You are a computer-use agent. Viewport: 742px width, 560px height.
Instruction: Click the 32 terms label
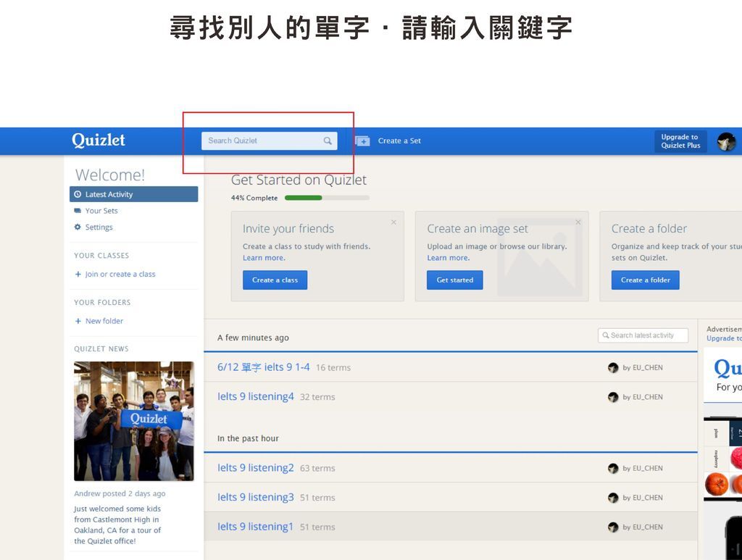tap(317, 397)
